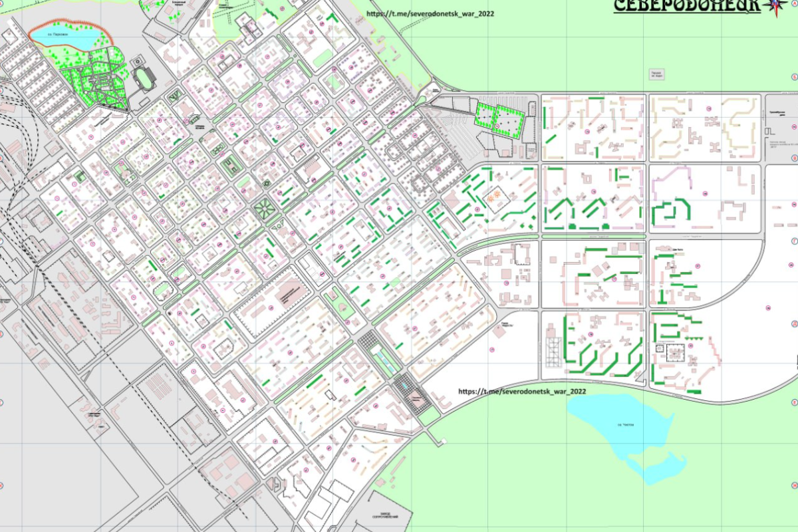The height and width of the screenshot is (532, 798).
Task: Click the oval stadium east of the park
Action: tap(142, 79)
